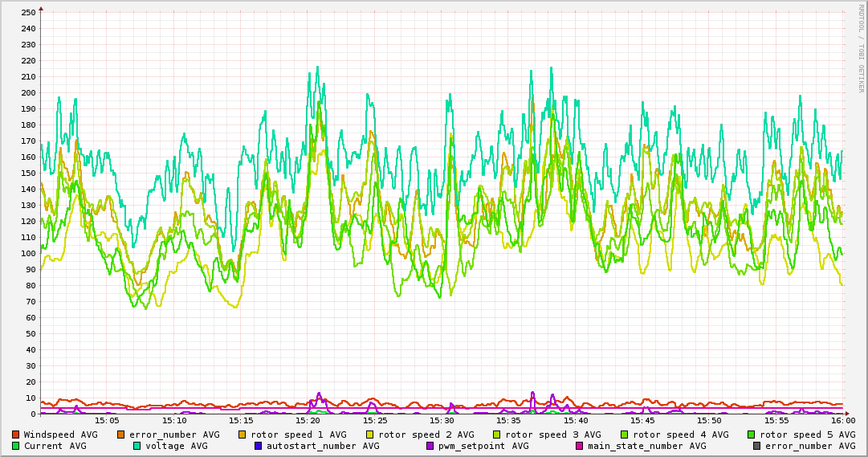Click the rotor speed 3 AVG legend swatch
Viewport: 868px width, 457px height.
pos(496,435)
